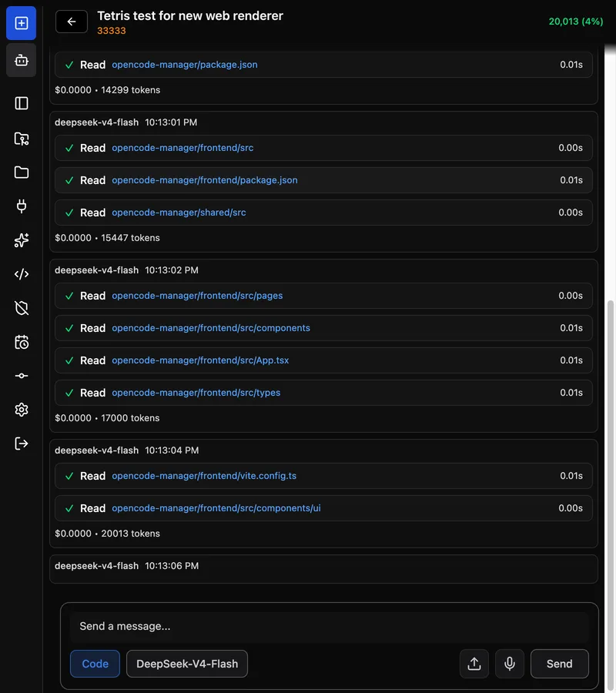
Task: Activate the microphone voice input
Action: tap(510, 664)
